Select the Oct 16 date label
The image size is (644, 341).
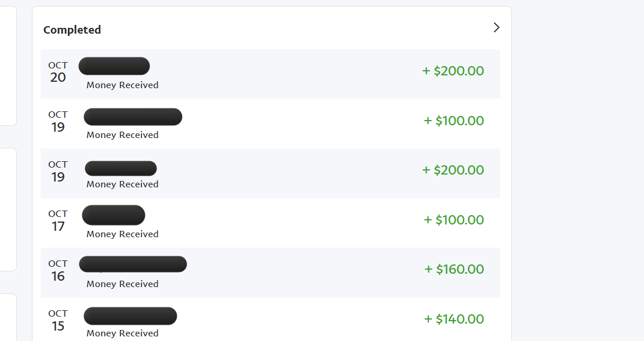click(58, 271)
